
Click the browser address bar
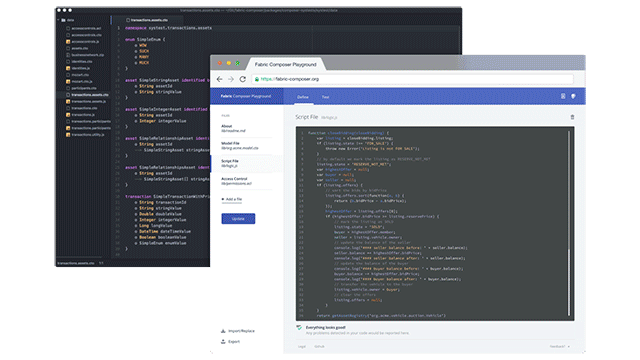(412, 79)
